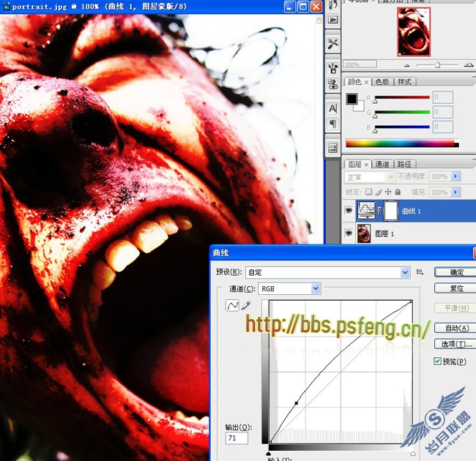Pick a color from the spectrum ramp

(x=402, y=143)
